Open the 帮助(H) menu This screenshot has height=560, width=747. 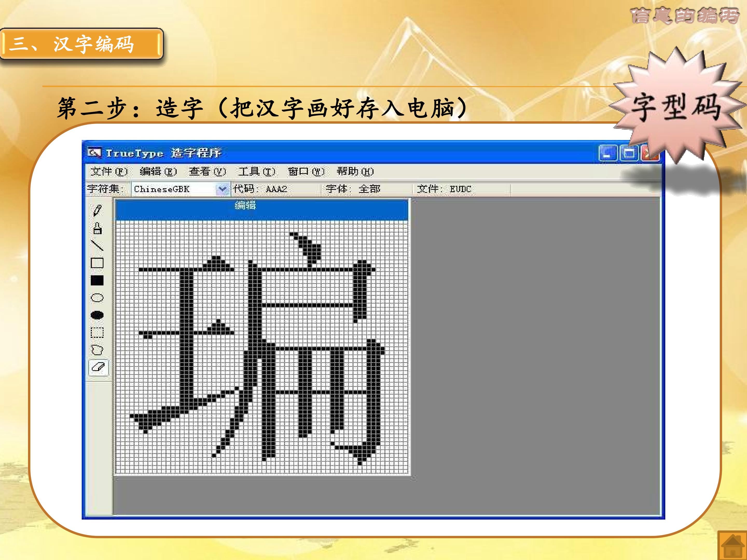coord(355,171)
